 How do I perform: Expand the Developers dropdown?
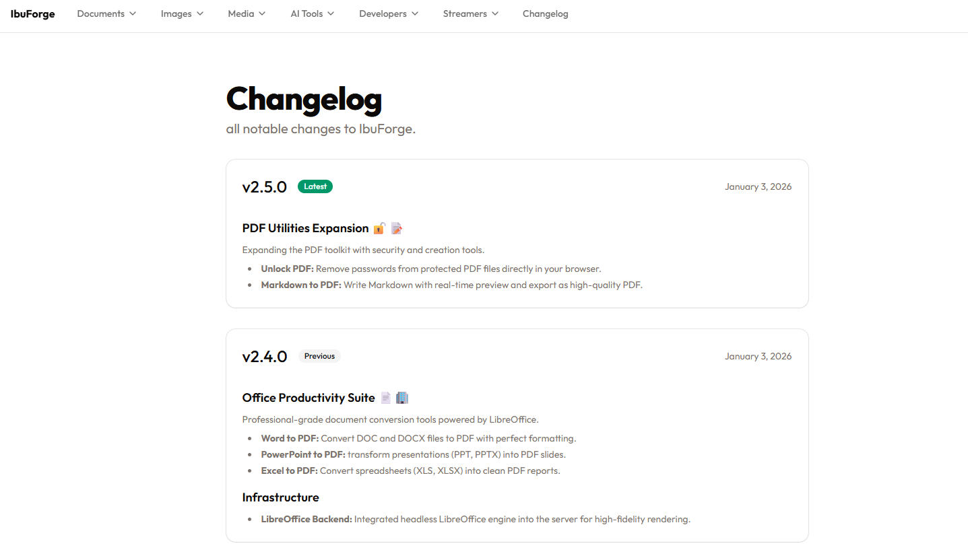point(388,13)
